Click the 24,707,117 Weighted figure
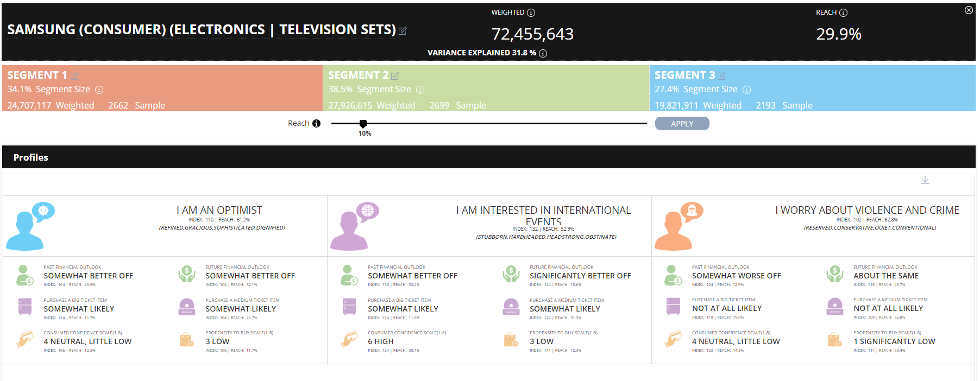Viewport: 980px width, 381px height. [51, 105]
